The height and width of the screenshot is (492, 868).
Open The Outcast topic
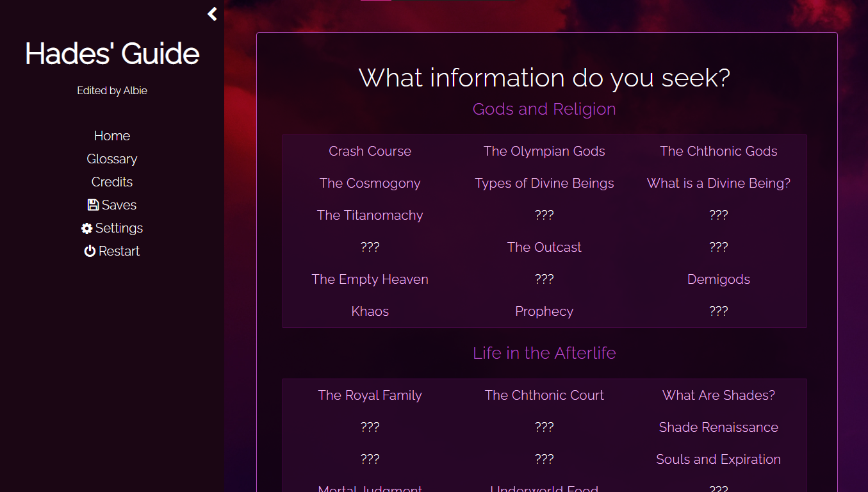tap(544, 247)
